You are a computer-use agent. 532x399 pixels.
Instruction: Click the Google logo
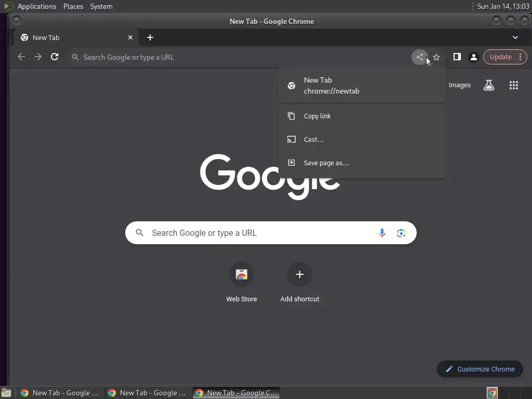pyautogui.click(x=270, y=177)
